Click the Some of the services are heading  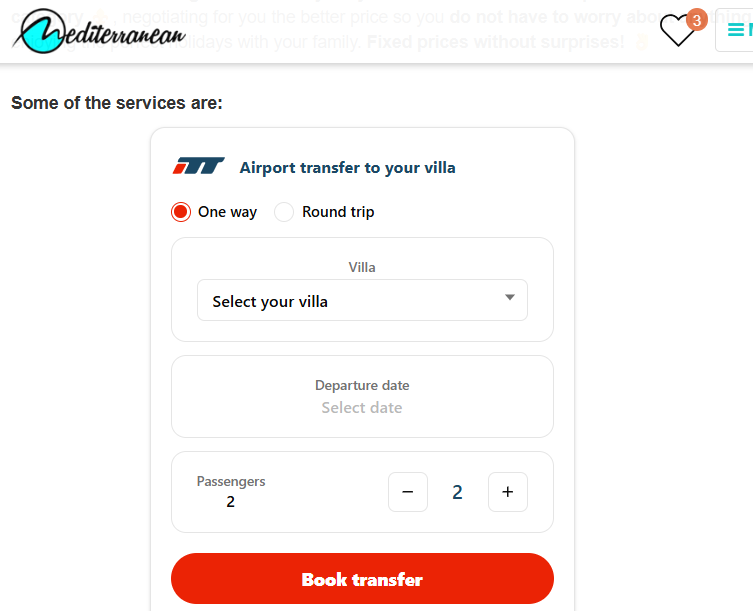[117, 103]
